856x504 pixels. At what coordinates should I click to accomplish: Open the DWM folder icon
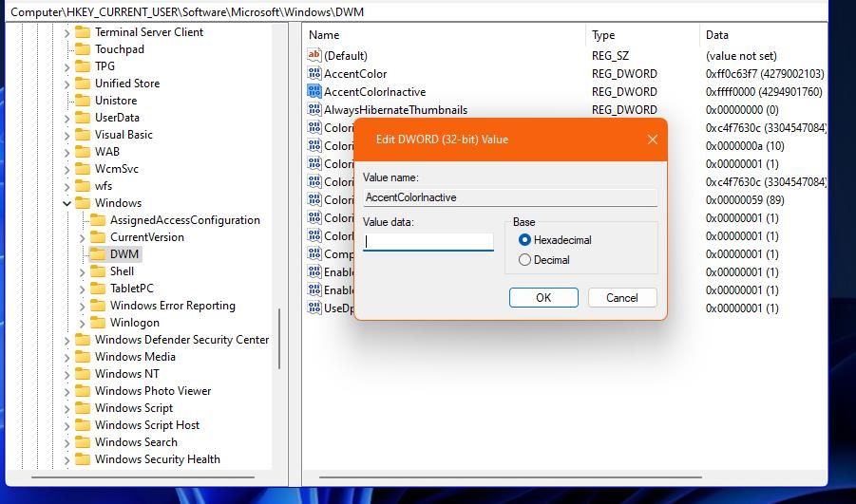click(x=98, y=254)
